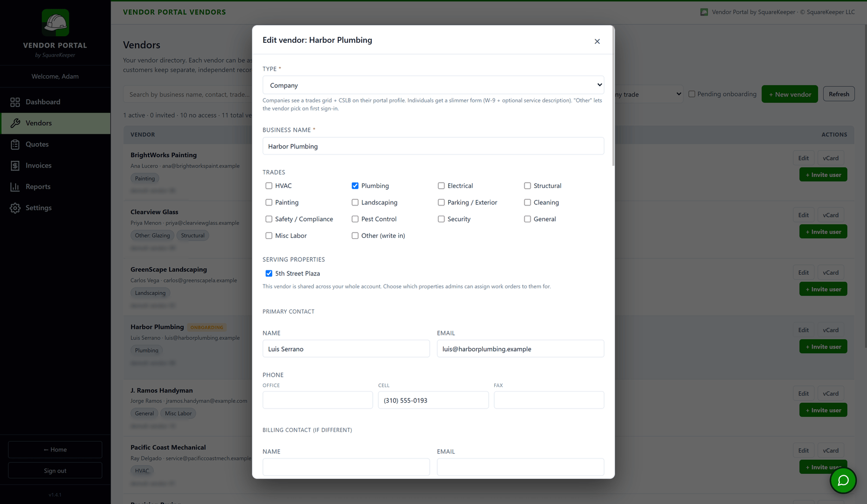The height and width of the screenshot is (504, 867).
Task: Open the trade filter dropdown
Action: (649, 94)
